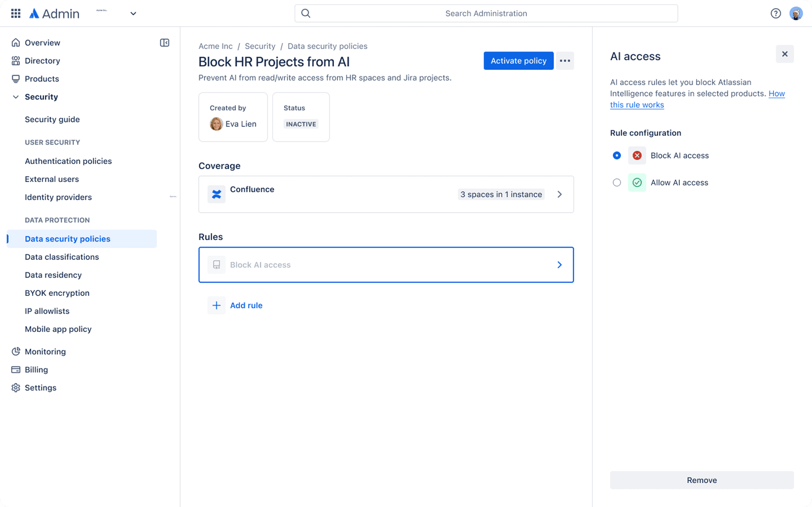Click the INACTIVE status badge

301,124
